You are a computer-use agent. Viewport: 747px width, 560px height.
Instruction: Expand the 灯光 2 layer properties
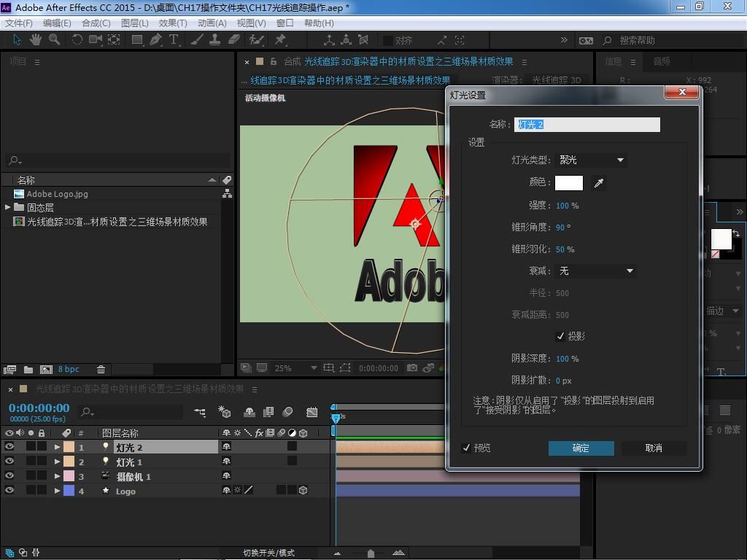(x=57, y=447)
